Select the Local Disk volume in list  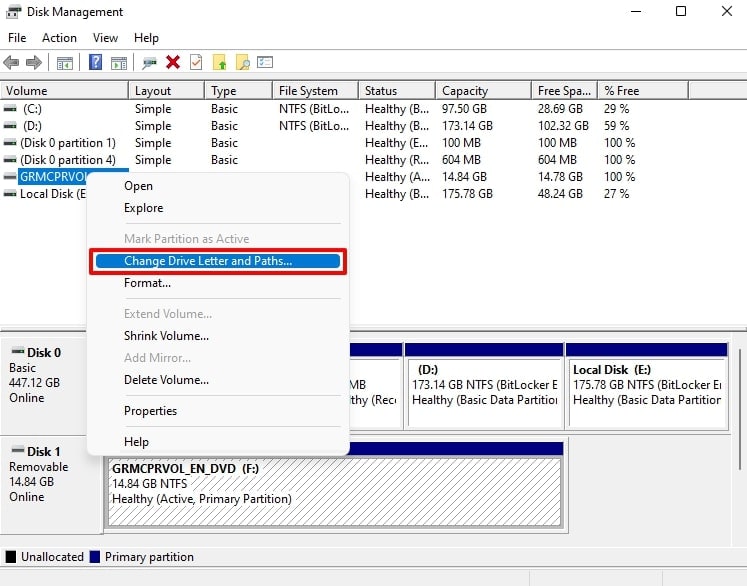[x=52, y=194]
